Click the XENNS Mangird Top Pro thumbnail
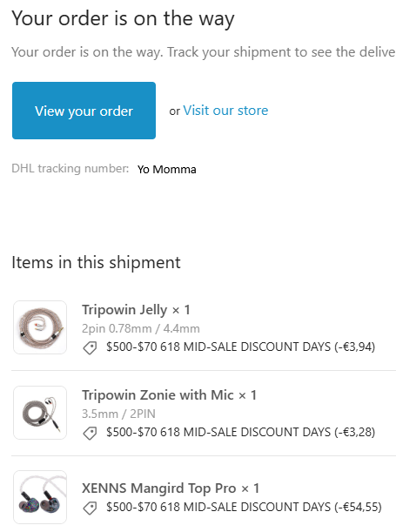Screen dimensions: 396x532 coord(40,497)
